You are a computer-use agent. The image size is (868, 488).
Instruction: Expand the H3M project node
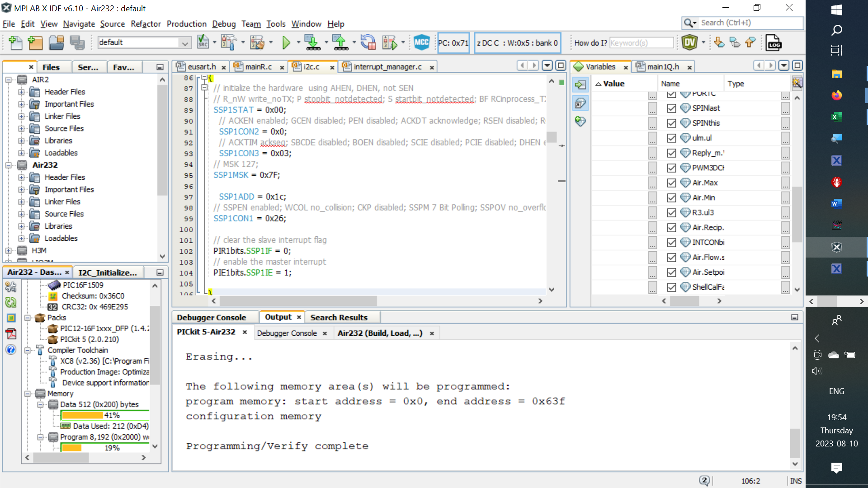[8, 250]
